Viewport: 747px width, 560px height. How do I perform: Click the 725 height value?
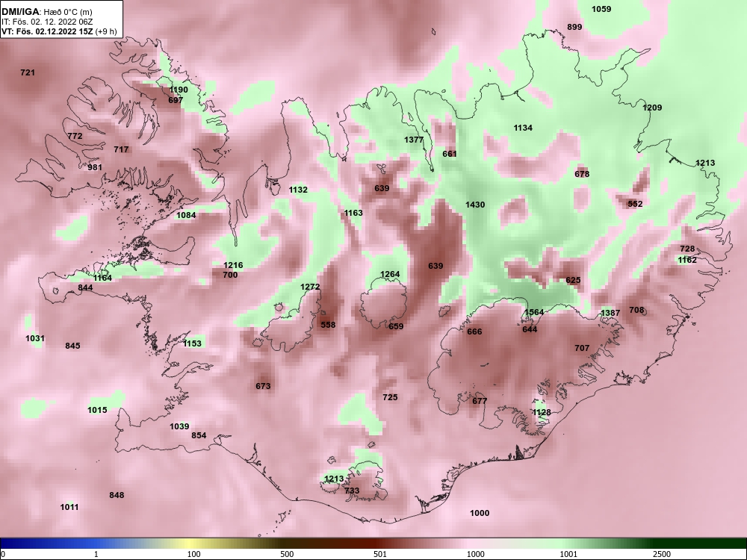coord(390,398)
